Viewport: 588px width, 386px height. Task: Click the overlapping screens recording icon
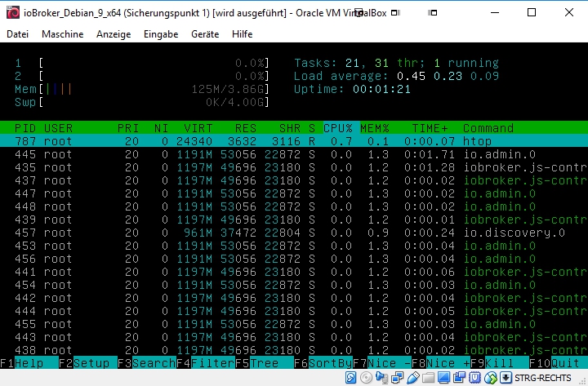pyautogui.click(x=459, y=378)
